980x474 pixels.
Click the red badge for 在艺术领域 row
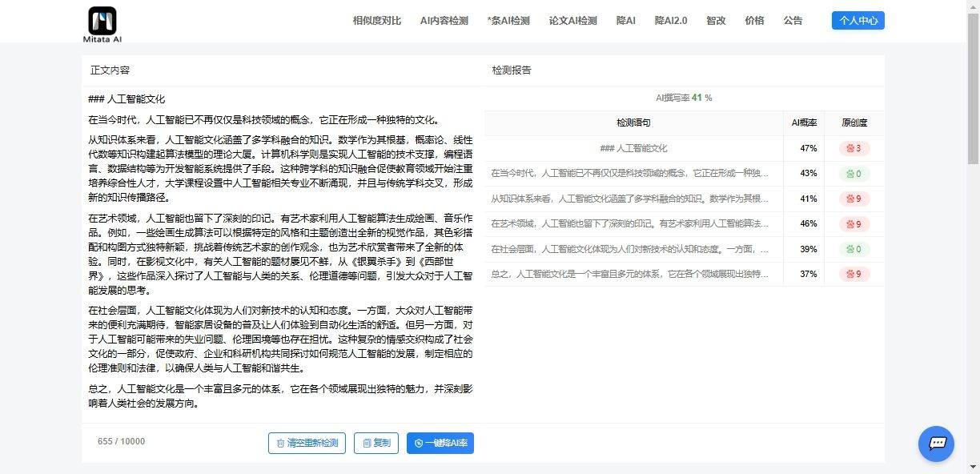(853, 224)
